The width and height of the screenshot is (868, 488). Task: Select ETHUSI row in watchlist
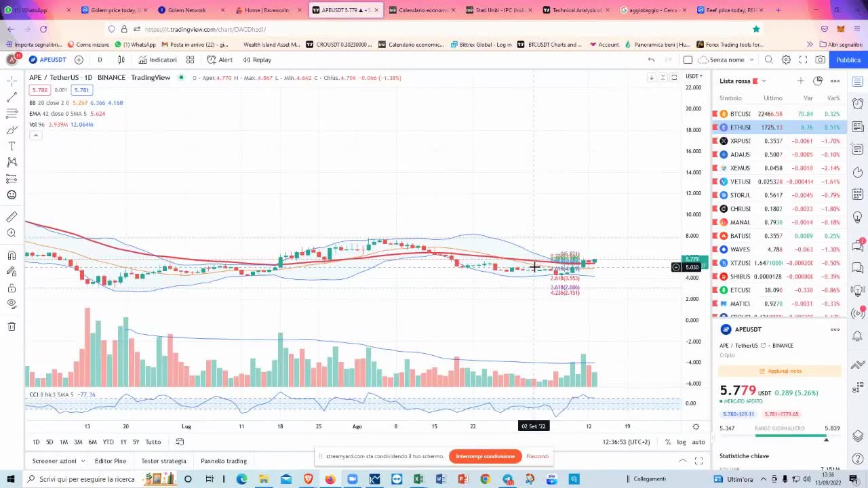pyautogui.click(x=779, y=127)
